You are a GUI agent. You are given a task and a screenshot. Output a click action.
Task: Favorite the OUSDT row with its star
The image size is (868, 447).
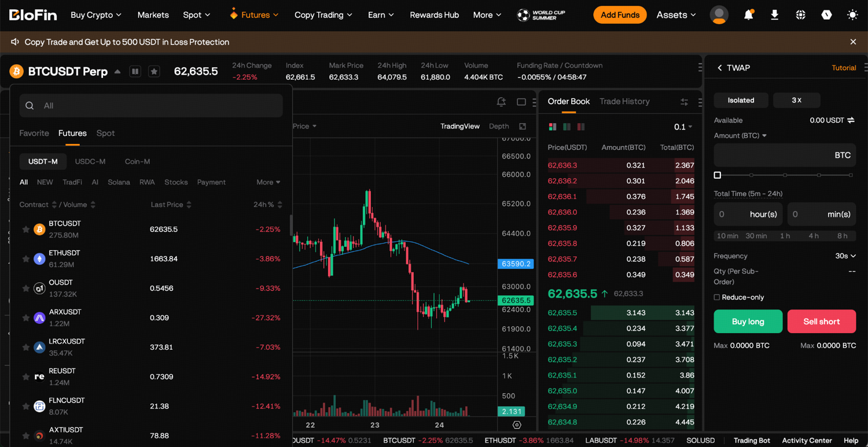25,289
